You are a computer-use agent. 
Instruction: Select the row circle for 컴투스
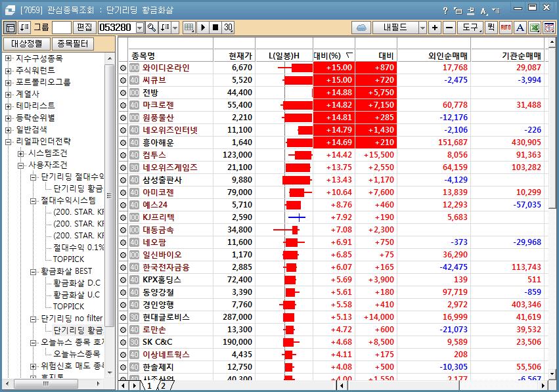tap(123, 156)
